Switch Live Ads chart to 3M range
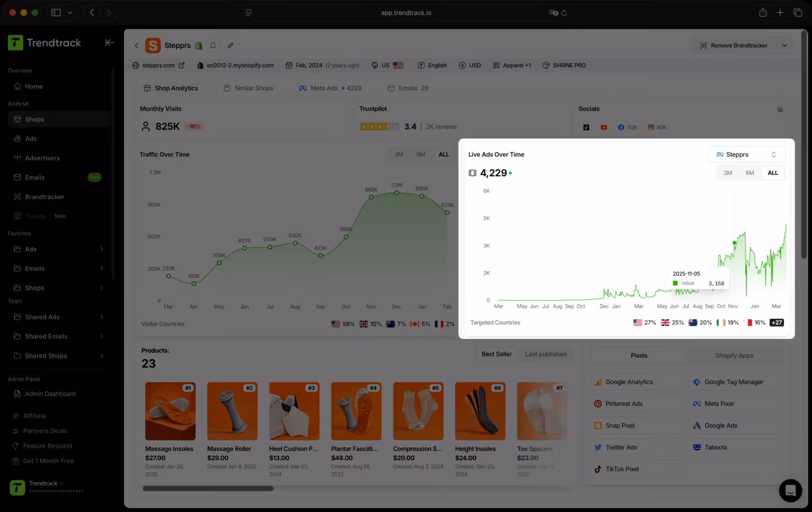Screen dimensions: 812x512 [727, 173]
